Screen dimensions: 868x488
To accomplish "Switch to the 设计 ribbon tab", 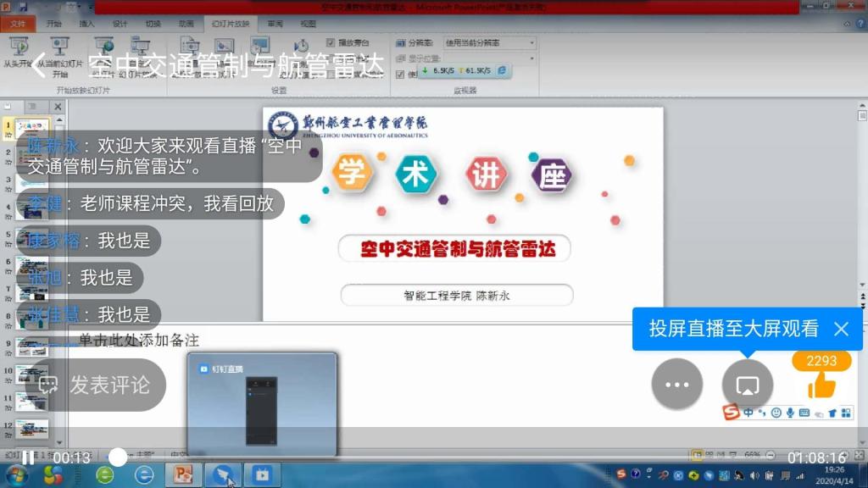I will [120, 24].
